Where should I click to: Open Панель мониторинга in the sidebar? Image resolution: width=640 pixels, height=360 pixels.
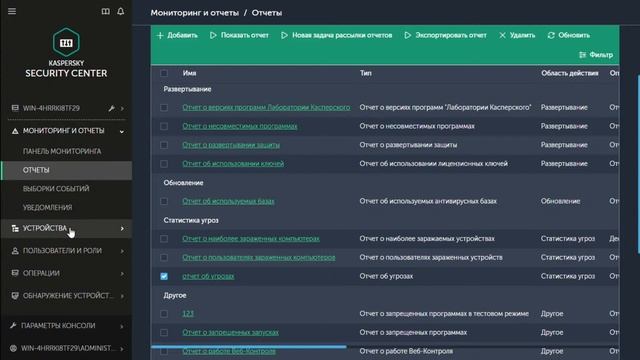tap(62, 151)
